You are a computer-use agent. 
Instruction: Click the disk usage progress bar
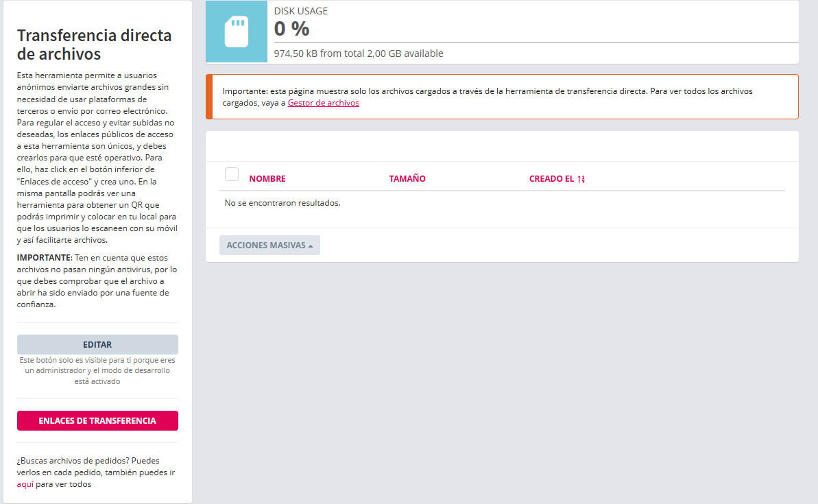click(x=536, y=43)
